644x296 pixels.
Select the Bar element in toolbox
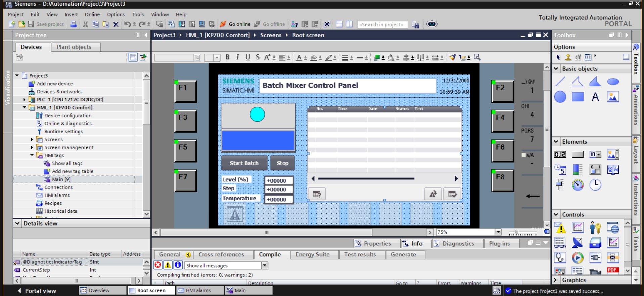[x=578, y=169]
